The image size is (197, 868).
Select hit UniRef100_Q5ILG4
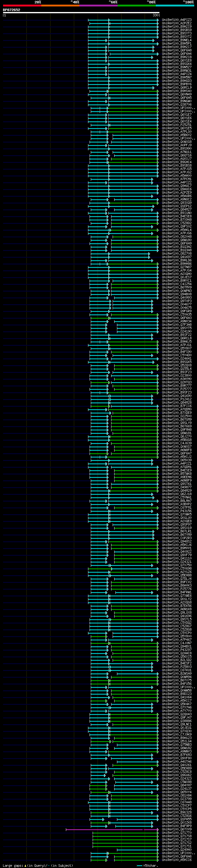click(177, 741)
